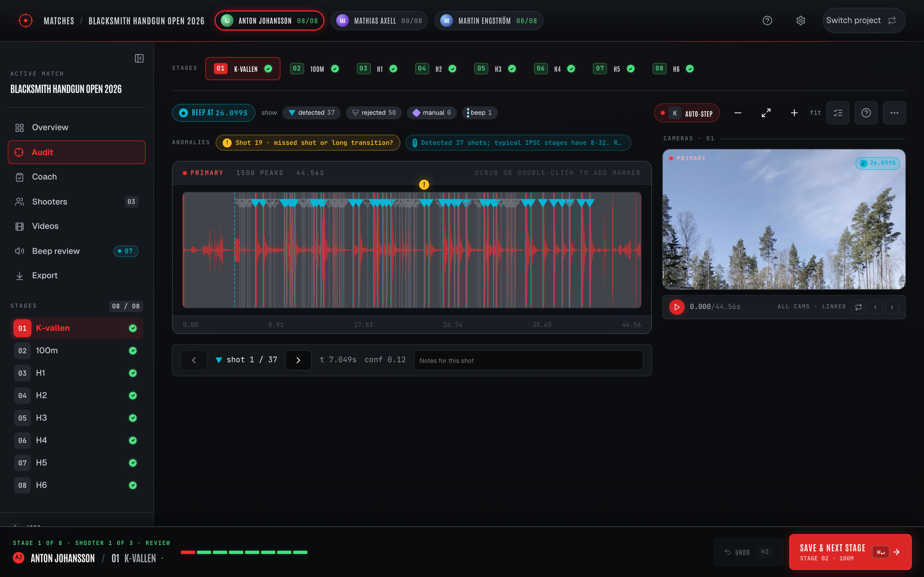Go to next shot chevron
Screen dimensions: 924x577
coord(298,360)
